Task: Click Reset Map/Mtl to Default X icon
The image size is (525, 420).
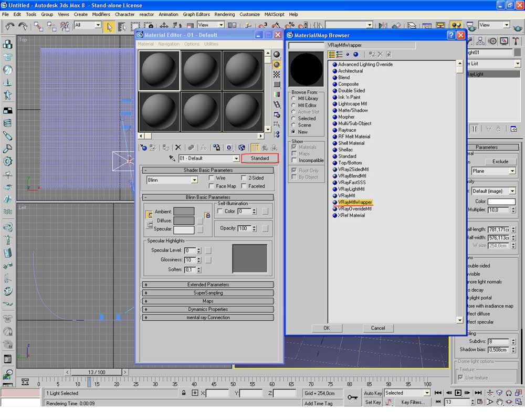Action: (x=178, y=148)
